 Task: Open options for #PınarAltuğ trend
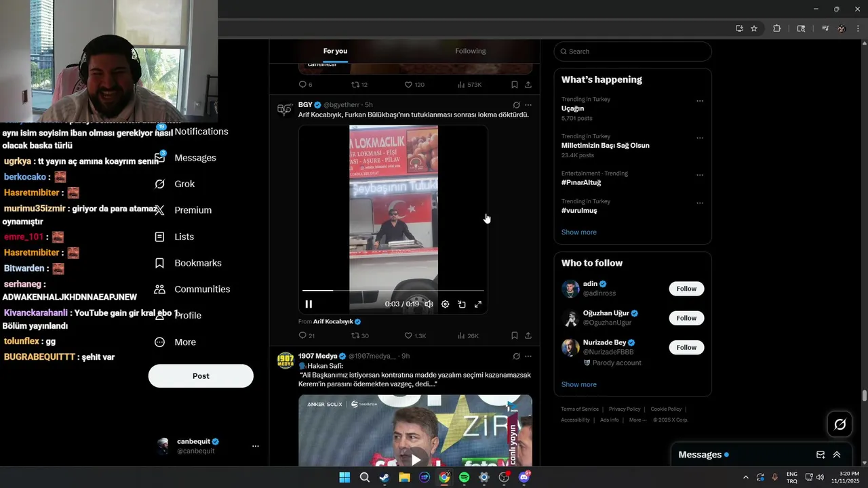[x=700, y=175]
